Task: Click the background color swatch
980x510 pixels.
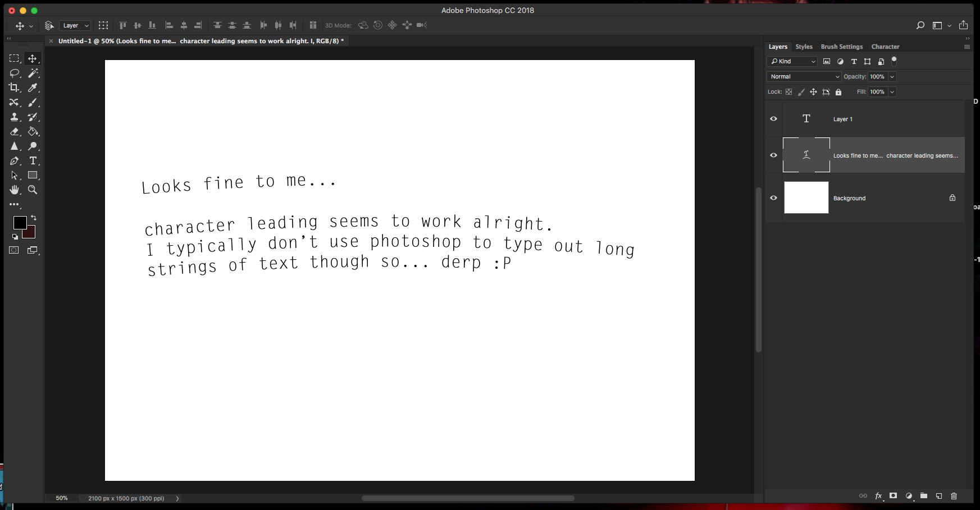Action: (31, 233)
